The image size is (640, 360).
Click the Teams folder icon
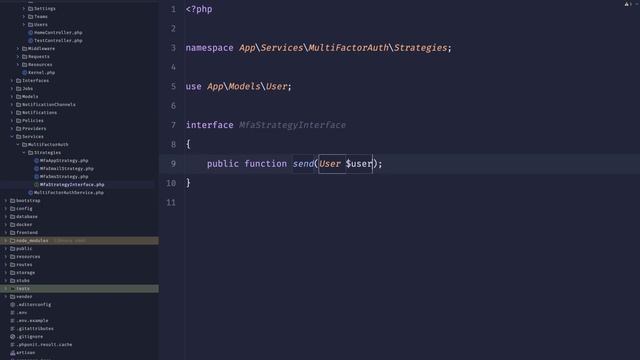point(30,16)
